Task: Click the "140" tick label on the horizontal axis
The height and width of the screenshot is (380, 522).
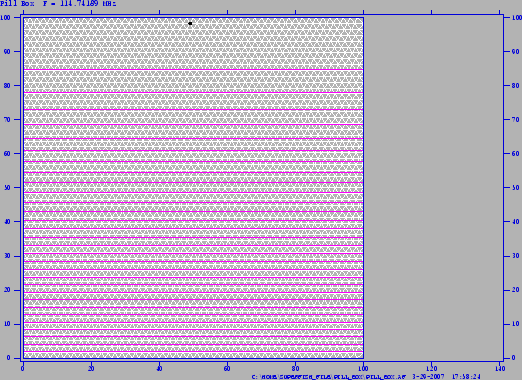Action: pyautogui.click(x=499, y=369)
